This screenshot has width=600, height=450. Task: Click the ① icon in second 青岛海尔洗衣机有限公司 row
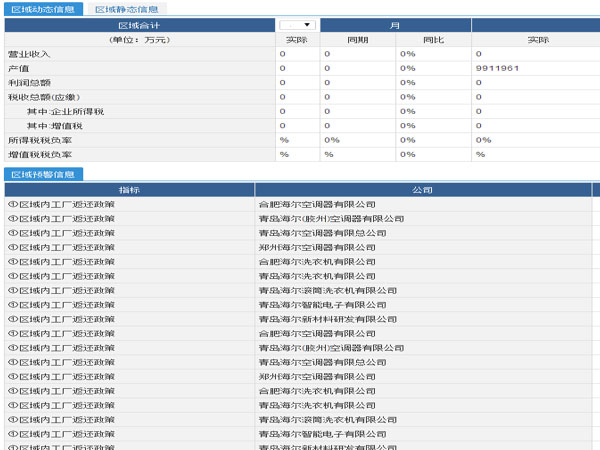coord(13,406)
